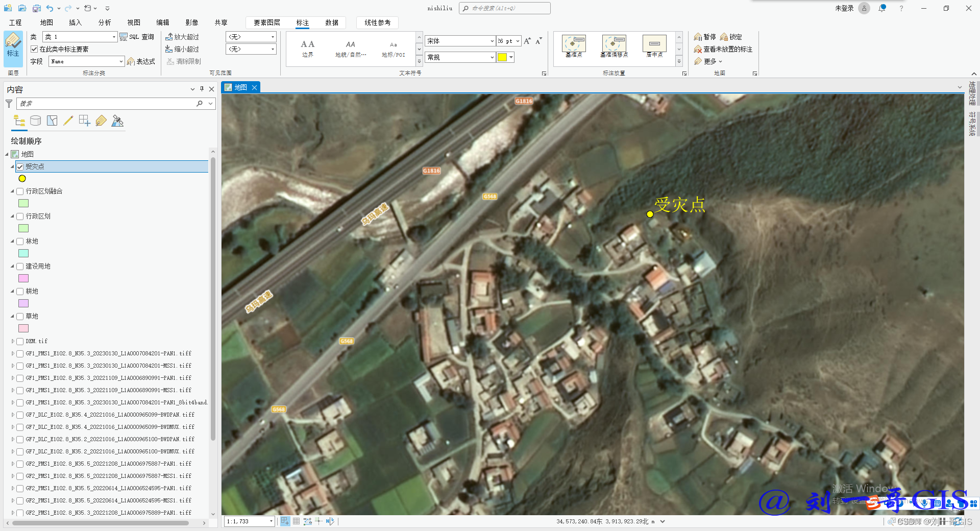The height and width of the screenshot is (531, 980).
Task: Check the 林地 layer visibility
Action: (20, 242)
